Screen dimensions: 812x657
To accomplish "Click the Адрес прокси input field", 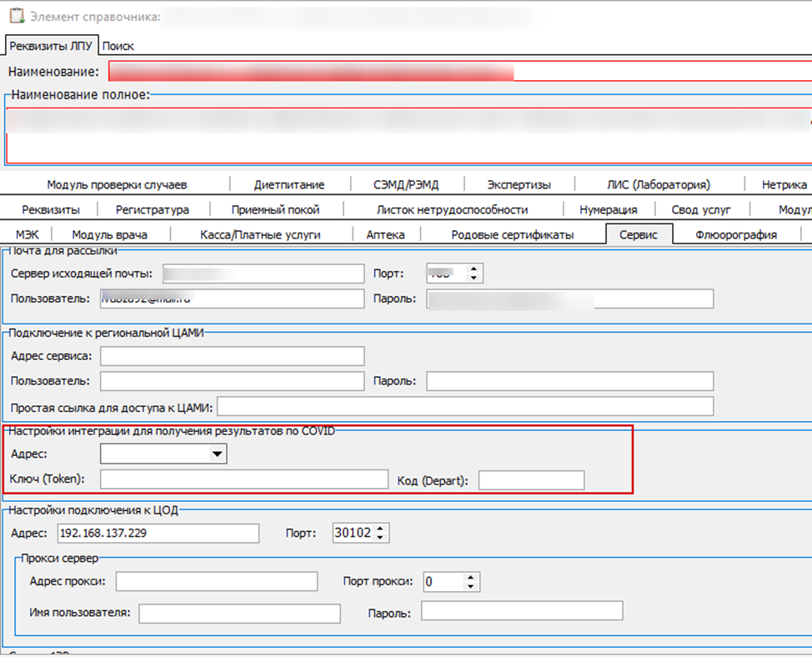I will pos(217,581).
